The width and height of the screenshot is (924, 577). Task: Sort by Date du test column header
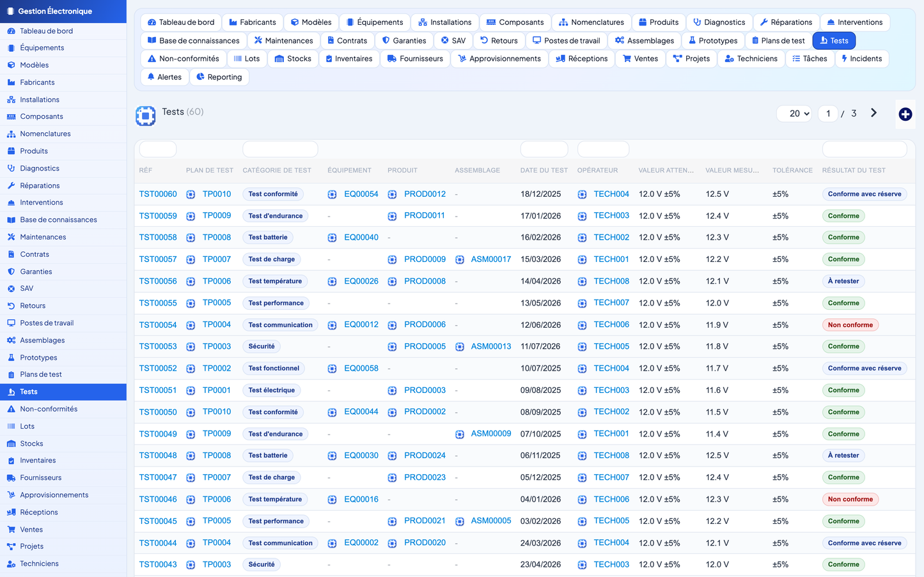point(544,171)
